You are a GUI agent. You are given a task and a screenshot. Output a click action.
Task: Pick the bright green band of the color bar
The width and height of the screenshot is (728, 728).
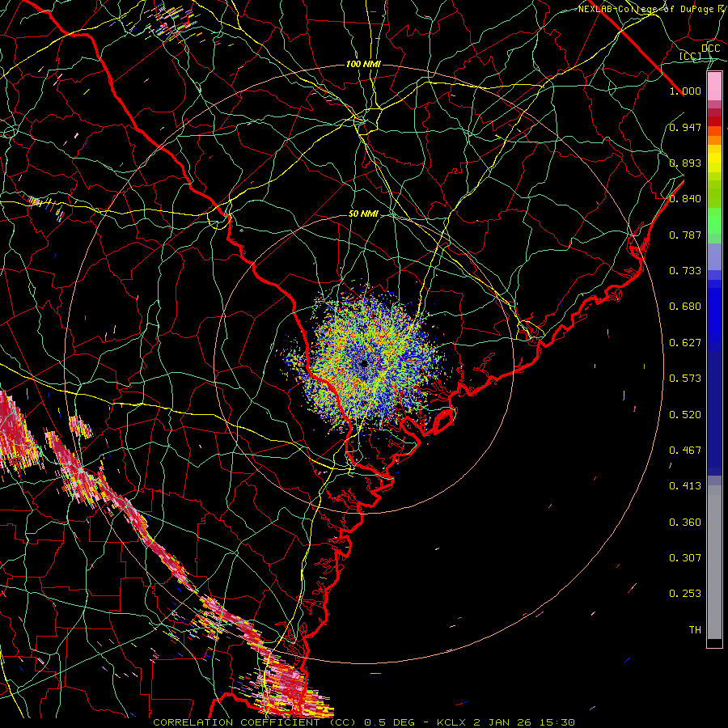714,221
